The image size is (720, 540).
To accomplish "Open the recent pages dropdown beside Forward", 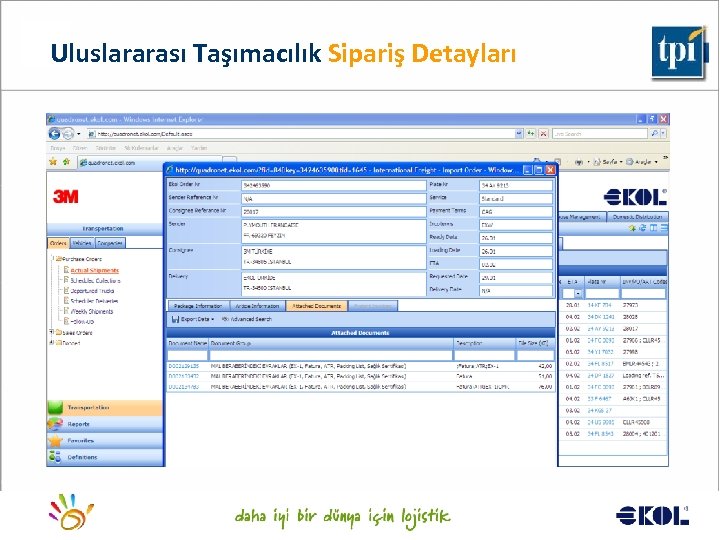I will click(x=79, y=134).
